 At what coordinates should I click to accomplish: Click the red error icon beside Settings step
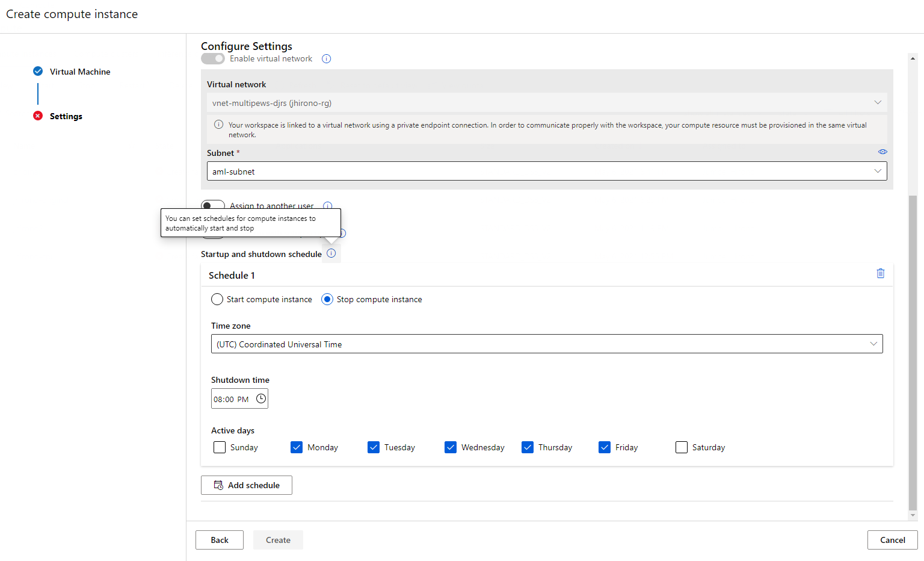(x=37, y=116)
